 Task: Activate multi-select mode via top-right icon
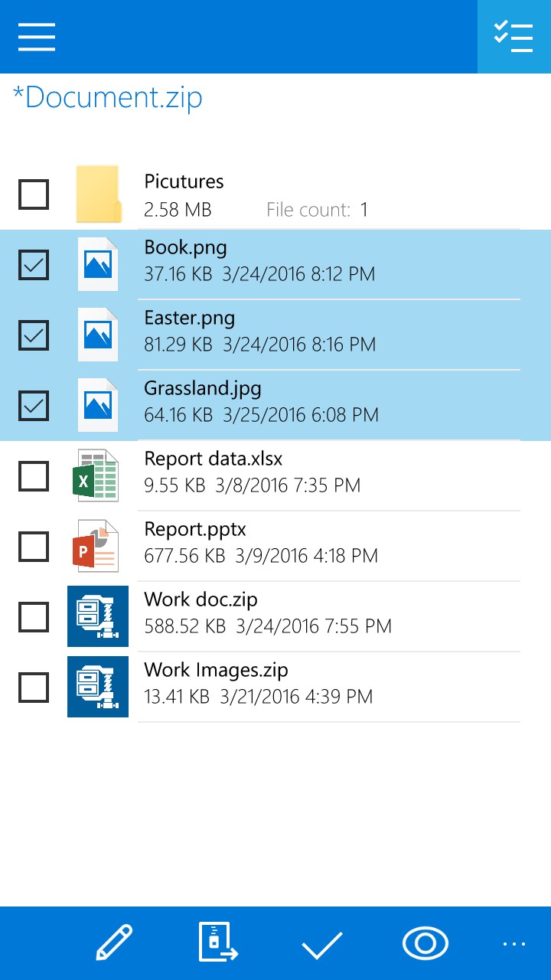click(x=514, y=36)
